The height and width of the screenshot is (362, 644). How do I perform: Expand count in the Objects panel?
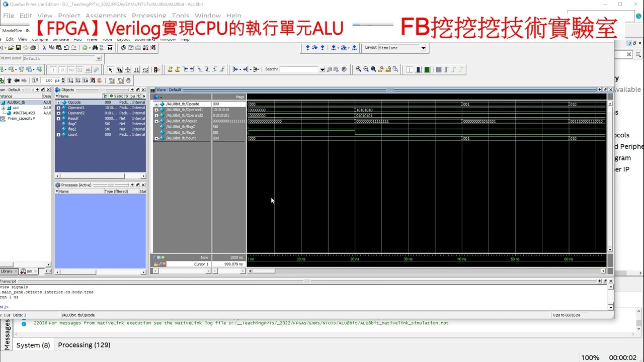[x=58, y=134]
